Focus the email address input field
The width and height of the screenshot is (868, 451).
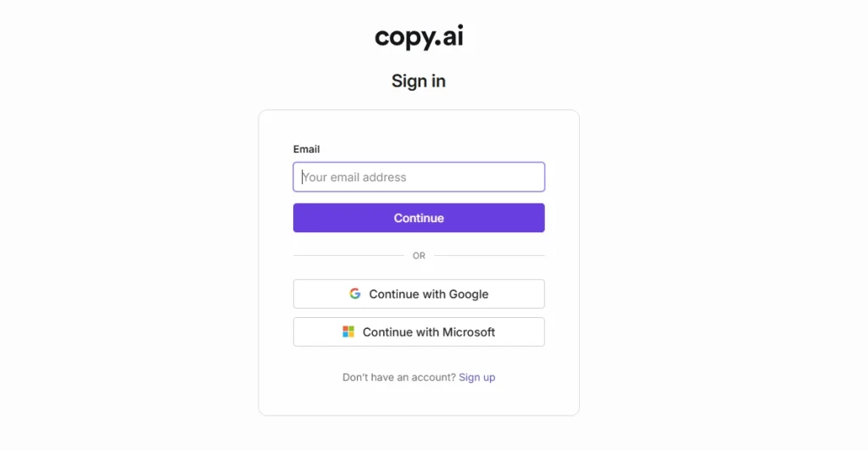point(419,177)
